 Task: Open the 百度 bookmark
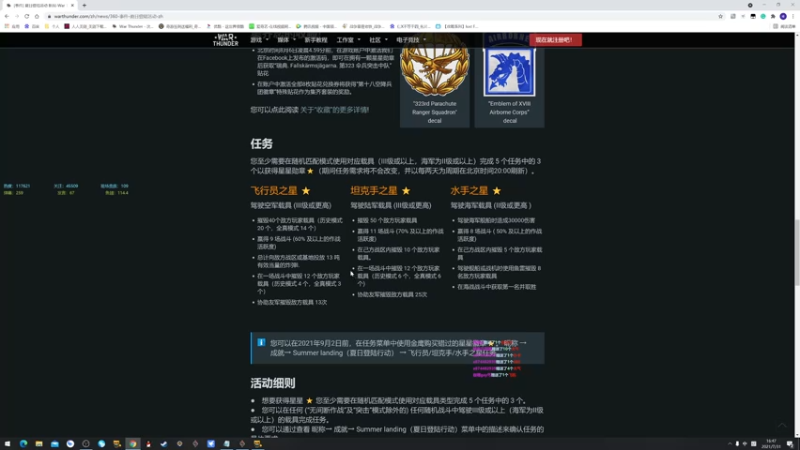click(32, 26)
